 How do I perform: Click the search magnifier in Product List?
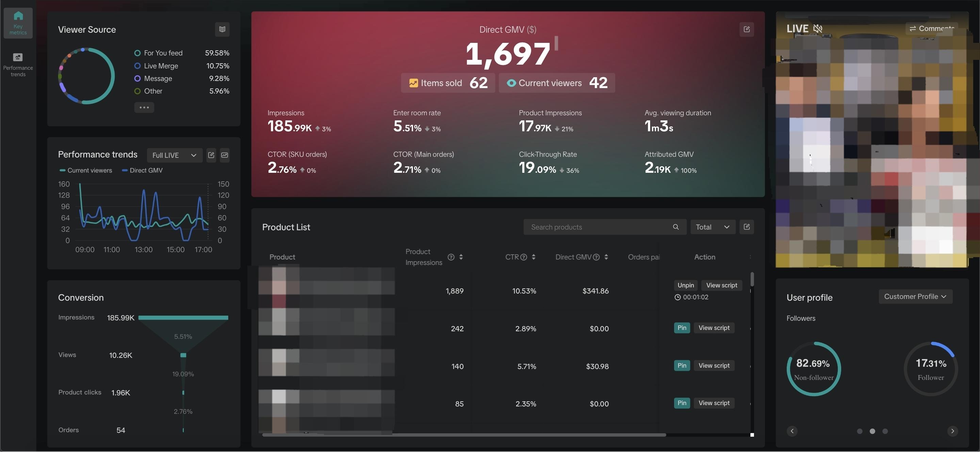click(676, 227)
